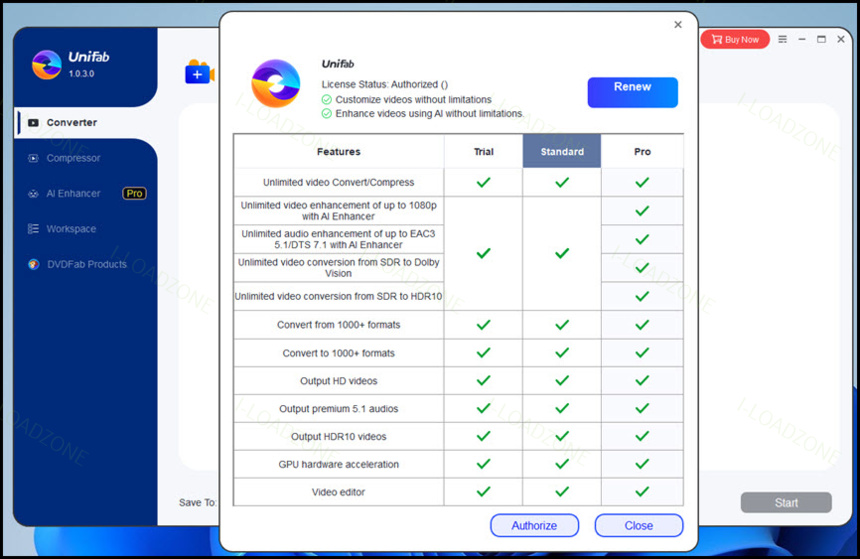Close the license dialog with Close button
This screenshot has width=860, height=559.
tap(638, 526)
